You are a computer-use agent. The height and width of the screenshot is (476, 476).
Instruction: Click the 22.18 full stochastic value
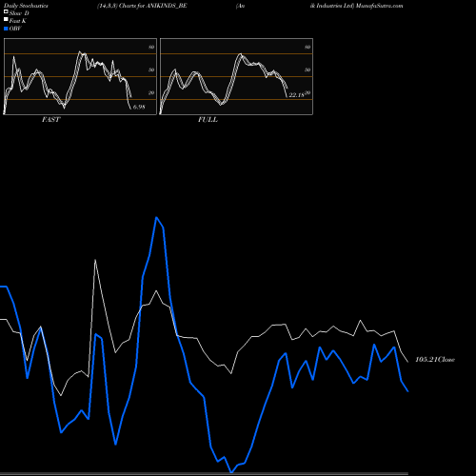(x=296, y=95)
